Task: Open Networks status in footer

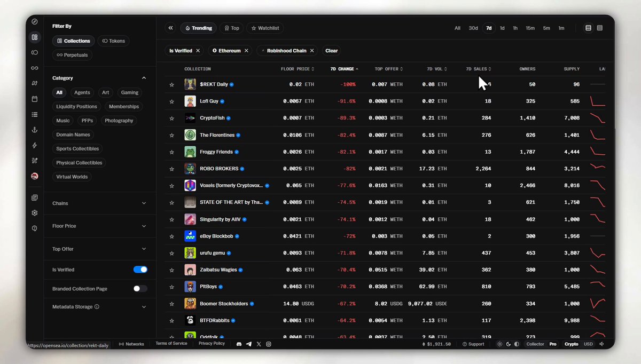Action: click(131, 344)
